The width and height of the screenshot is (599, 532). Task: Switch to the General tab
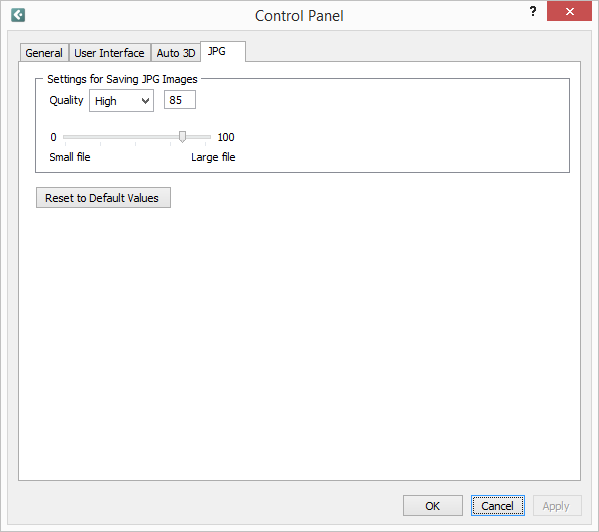pyautogui.click(x=44, y=53)
